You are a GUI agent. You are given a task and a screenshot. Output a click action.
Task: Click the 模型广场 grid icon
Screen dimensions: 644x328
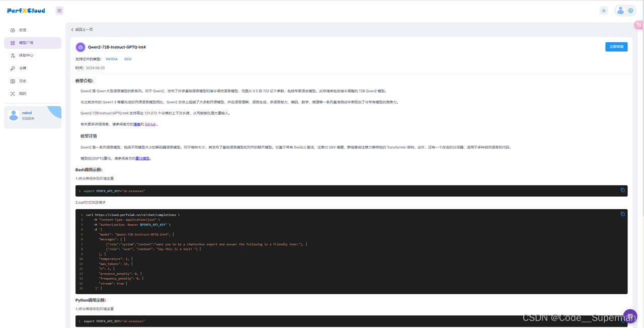tap(13, 43)
